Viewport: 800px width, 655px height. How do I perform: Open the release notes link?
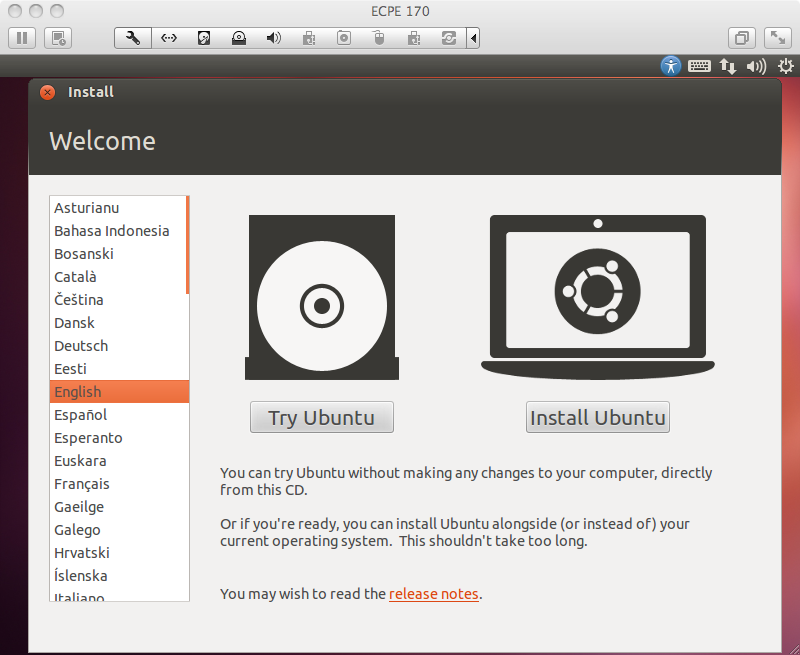click(x=433, y=594)
